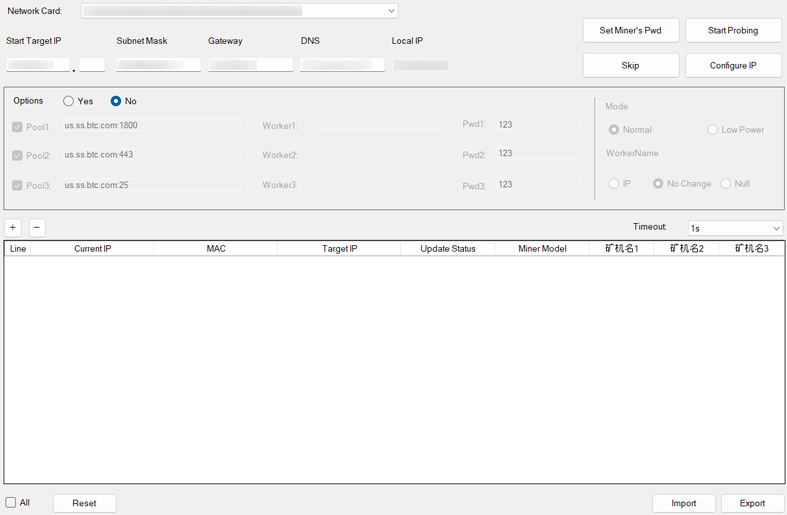Focus the Subnet Mask input field
787x515 pixels.
point(158,65)
